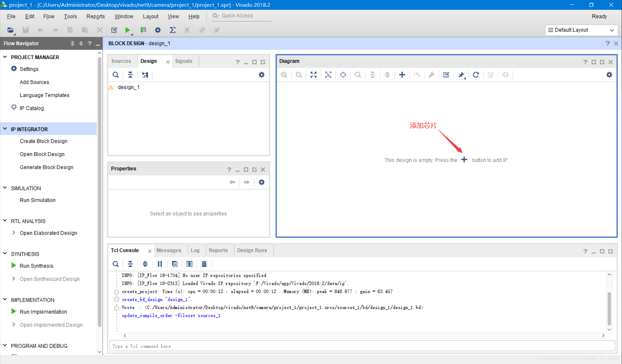Collapse SIMULATION section

(x=5, y=188)
